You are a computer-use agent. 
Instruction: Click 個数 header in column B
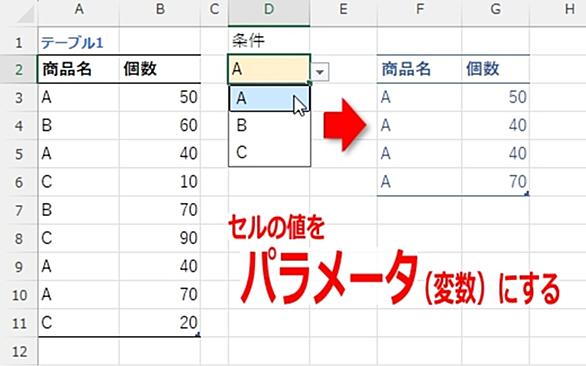(160, 69)
